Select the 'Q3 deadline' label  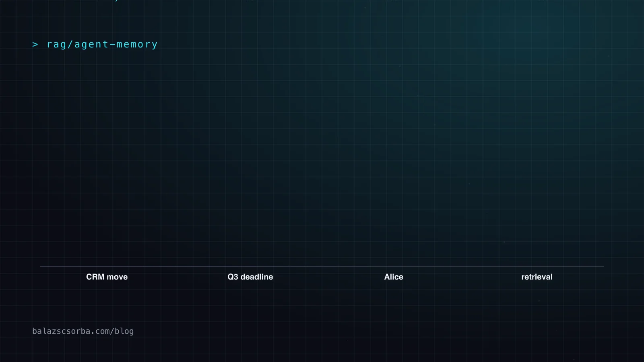point(250,277)
